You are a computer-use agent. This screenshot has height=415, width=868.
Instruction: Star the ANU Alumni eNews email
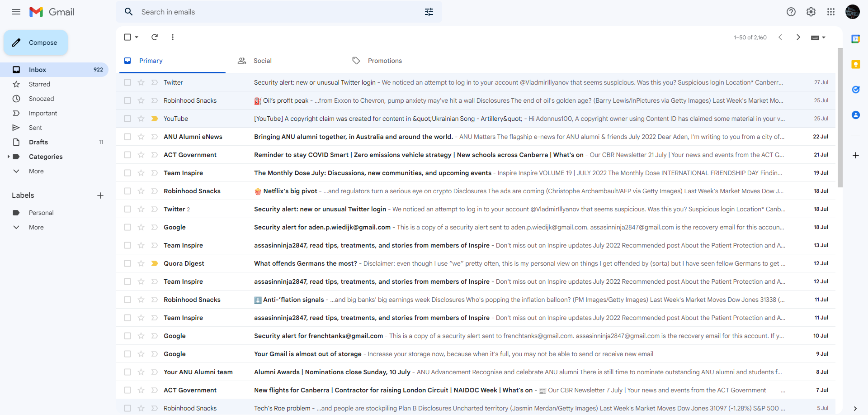click(141, 137)
